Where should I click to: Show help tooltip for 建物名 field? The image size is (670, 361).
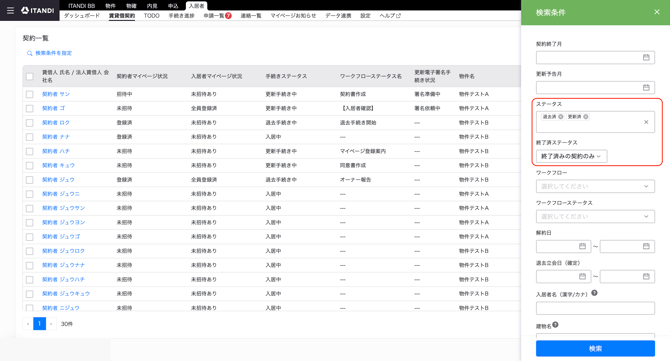click(555, 325)
